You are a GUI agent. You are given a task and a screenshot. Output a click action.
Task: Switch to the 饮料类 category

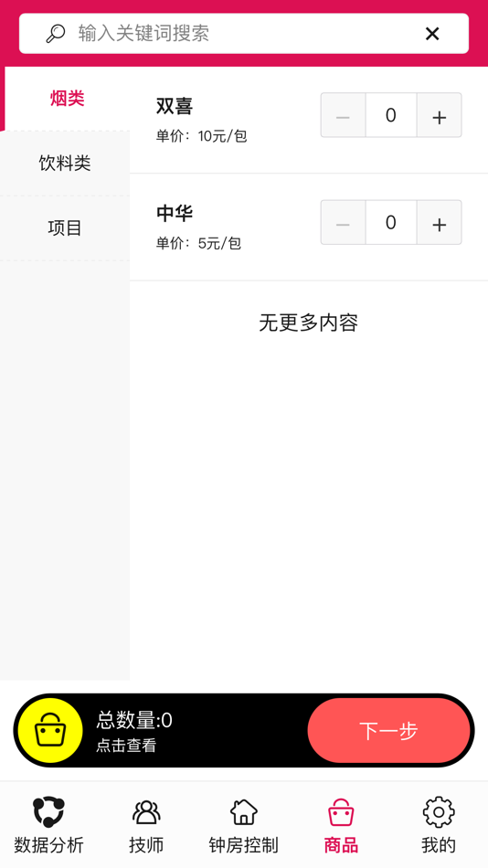(65, 164)
